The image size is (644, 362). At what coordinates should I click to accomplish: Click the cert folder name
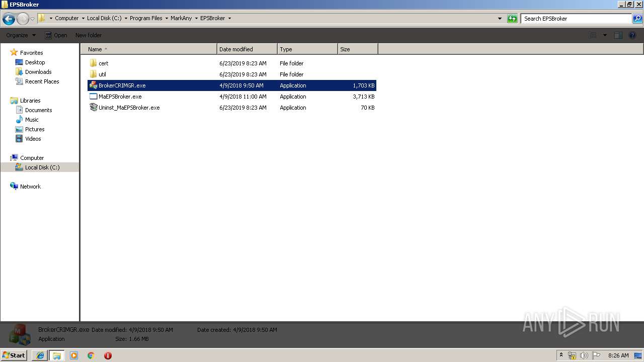tap(103, 63)
